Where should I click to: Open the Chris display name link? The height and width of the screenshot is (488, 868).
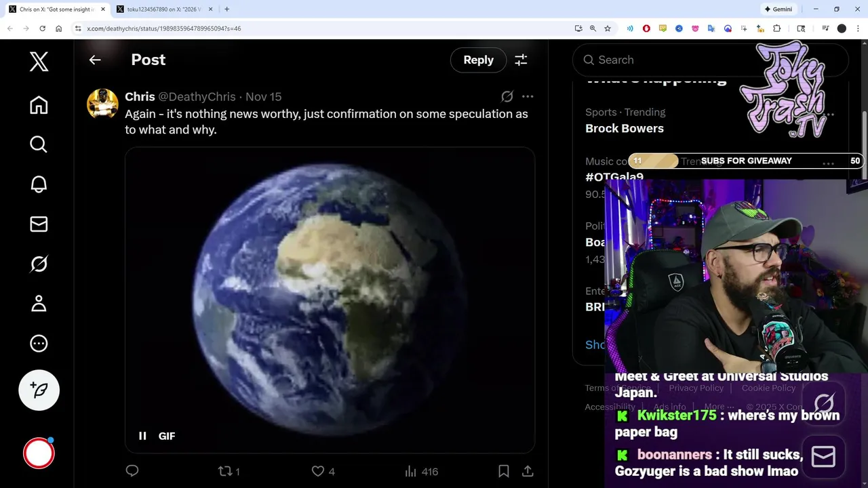pos(140,97)
